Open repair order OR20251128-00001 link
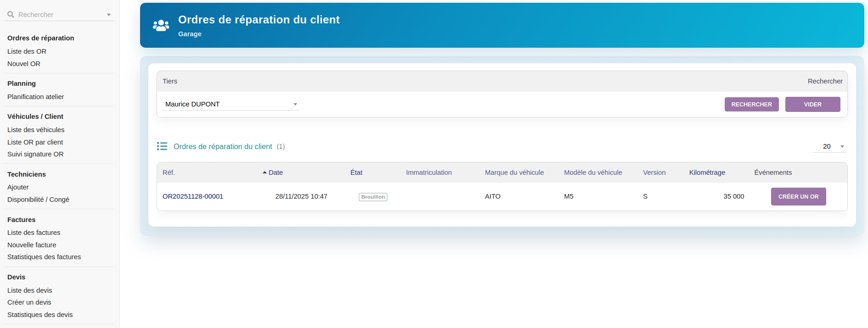 click(x=193, y=196)
